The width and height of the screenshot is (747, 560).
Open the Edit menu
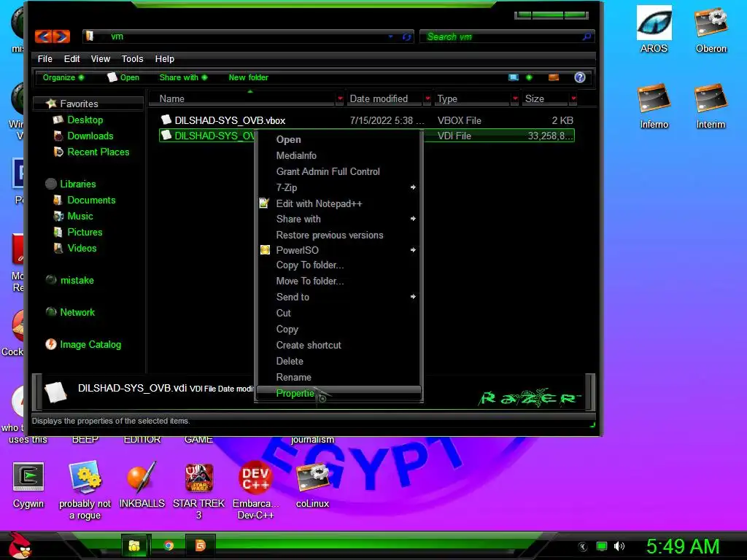pyautogui.click(x=72, y=58)
